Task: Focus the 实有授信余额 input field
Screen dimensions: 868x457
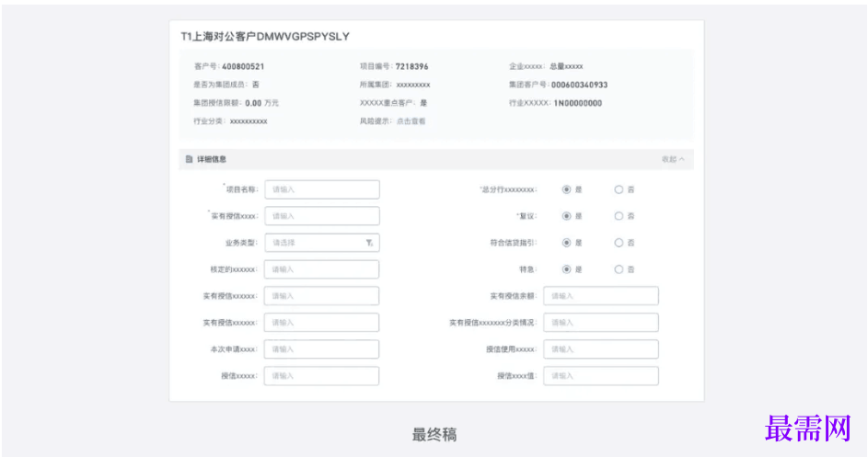Action: [601, 296]
